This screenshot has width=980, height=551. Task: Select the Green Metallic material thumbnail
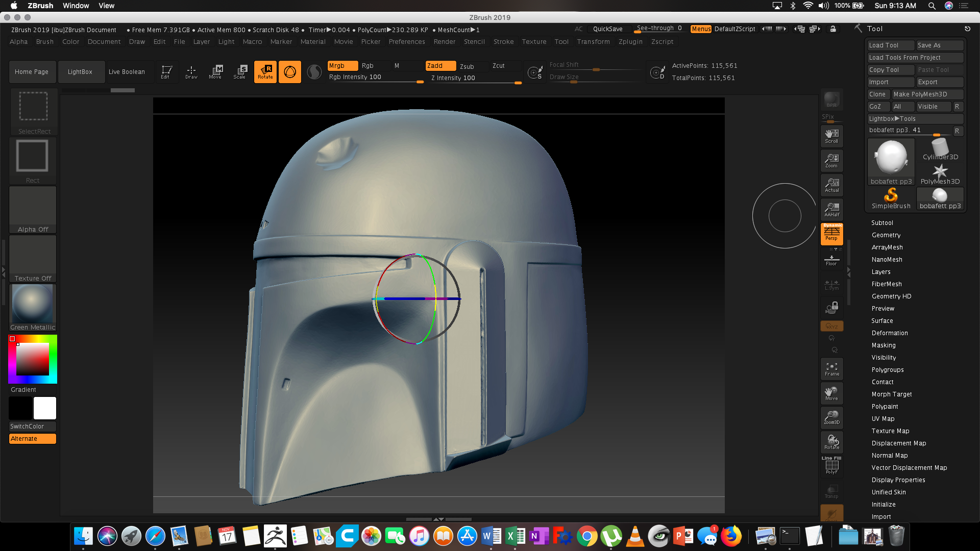pyautogui.click(x=33, y=308)
